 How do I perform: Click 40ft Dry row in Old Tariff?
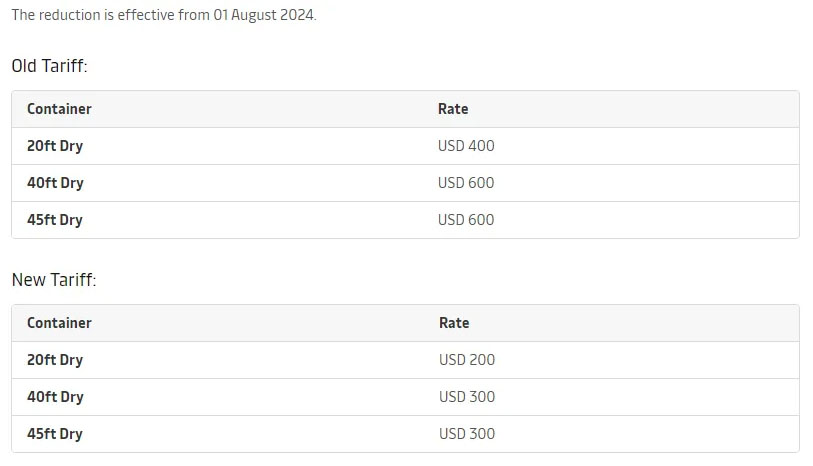click(x=405, y=183)
